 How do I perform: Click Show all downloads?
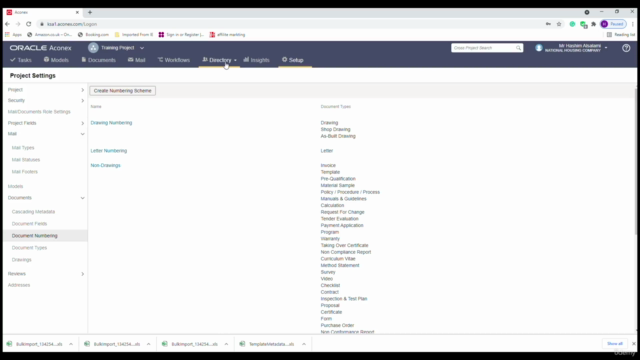(x=615, y=344)
